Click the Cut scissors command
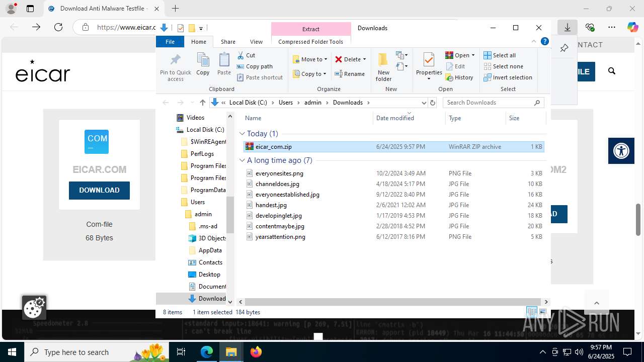The height and width of the screenshot is (362, 644). [247, 55]
